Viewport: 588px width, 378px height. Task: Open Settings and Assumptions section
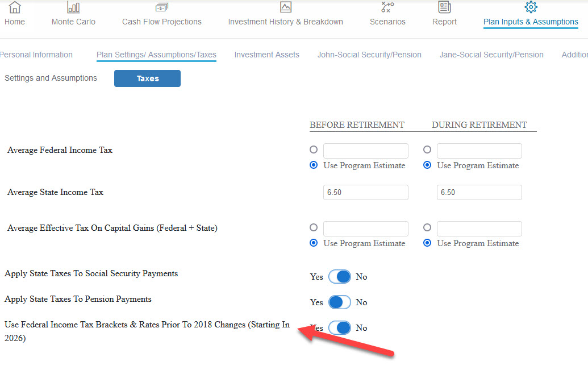pos(51,78)
